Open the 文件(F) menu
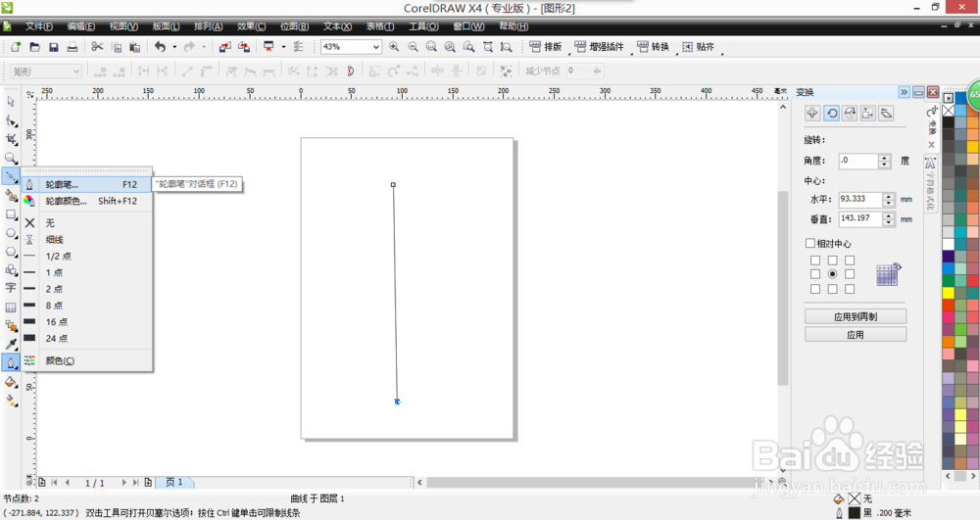The height and width of the screenshot is (520, 980). pyautogui.click(x=39, y=26)
